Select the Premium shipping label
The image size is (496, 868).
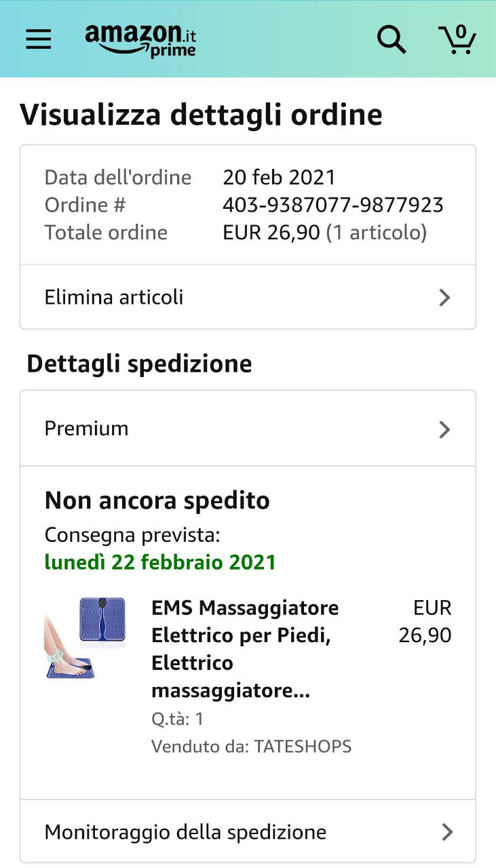86,429
